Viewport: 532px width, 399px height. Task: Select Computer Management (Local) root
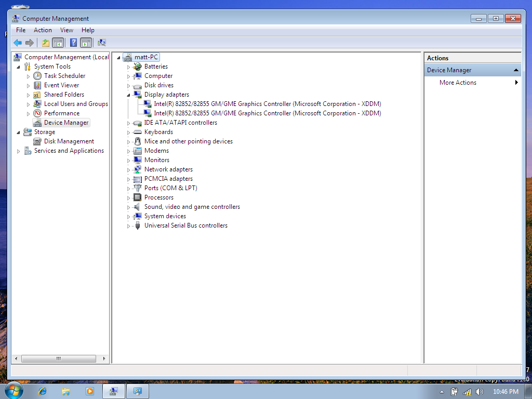coord(66,57)
